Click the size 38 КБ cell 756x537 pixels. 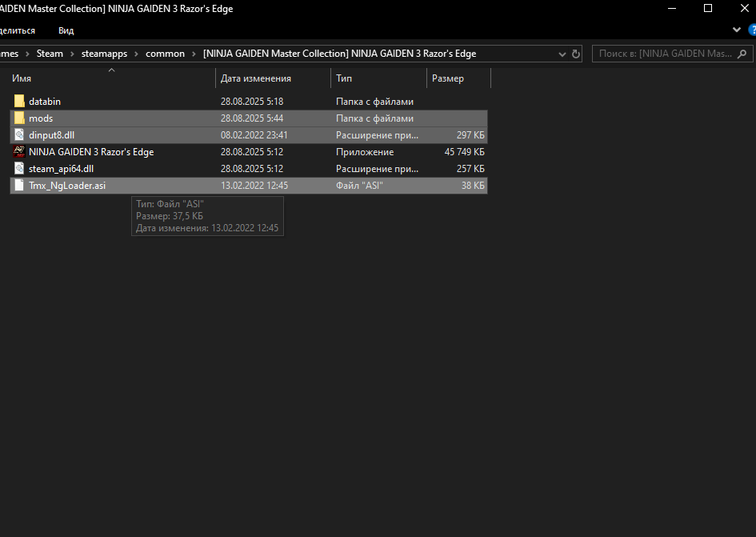[473, 186]
